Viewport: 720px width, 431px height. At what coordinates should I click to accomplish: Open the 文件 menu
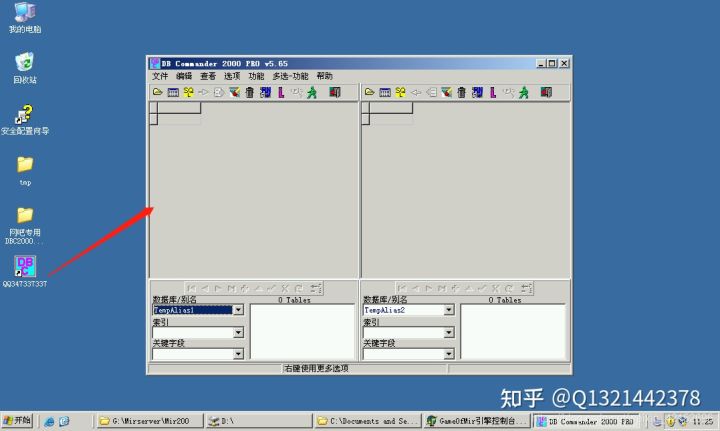[160, 76]
